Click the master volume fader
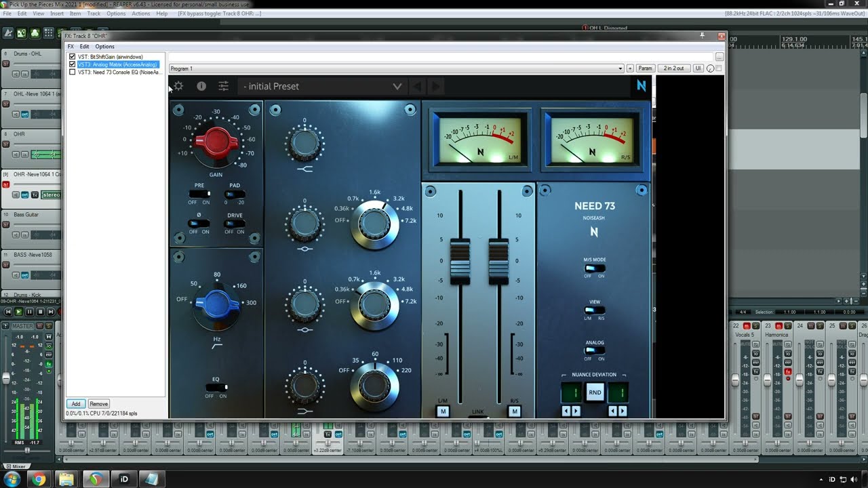 coord(7,380)
